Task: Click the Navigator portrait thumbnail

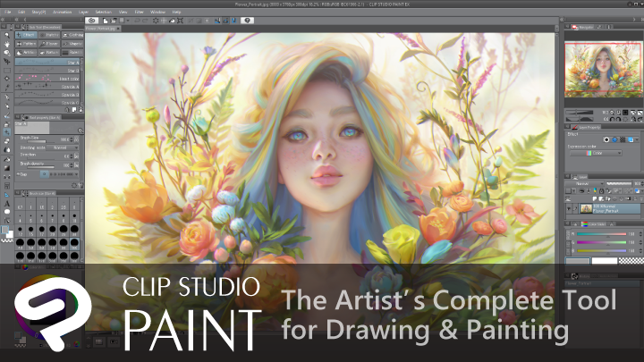Action: (603, 70)
